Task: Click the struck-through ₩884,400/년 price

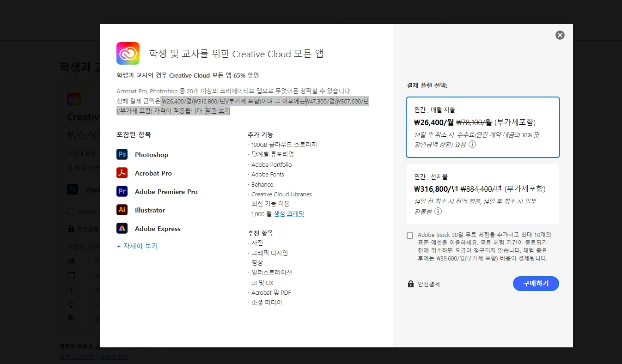Action: click(482, 189)
